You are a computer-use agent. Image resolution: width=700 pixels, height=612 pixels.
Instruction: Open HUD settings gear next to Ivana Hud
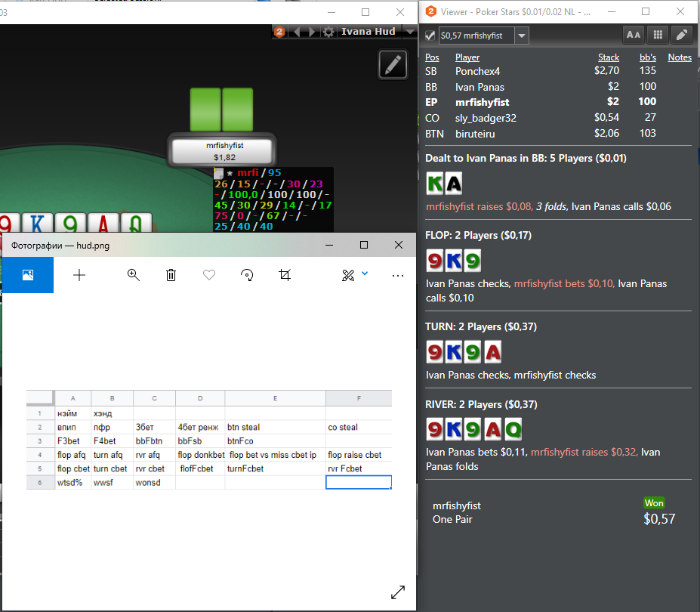point(328,32)
